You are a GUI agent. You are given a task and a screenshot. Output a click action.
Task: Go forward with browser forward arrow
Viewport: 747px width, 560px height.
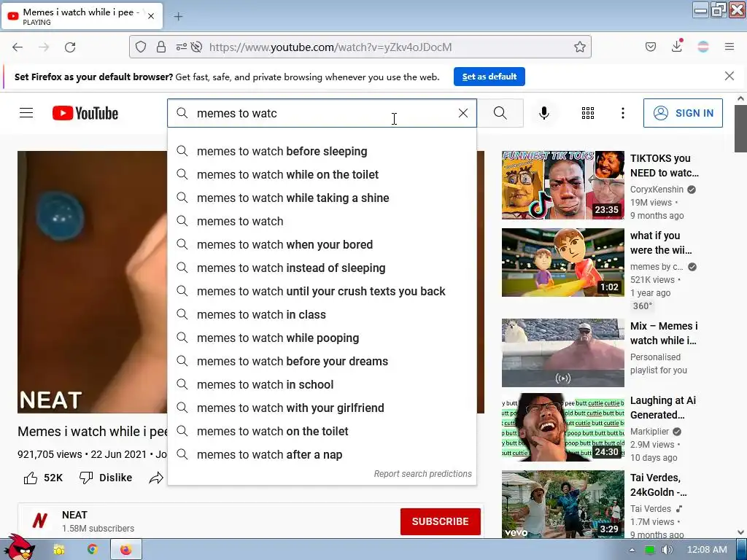pos(44,47)
